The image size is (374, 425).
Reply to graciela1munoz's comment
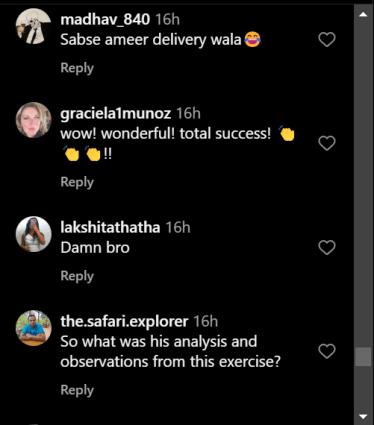pos(77,182)
